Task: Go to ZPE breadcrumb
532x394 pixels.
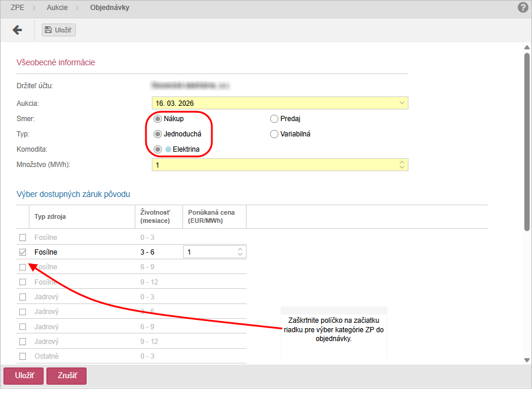Action: (18, 8)
